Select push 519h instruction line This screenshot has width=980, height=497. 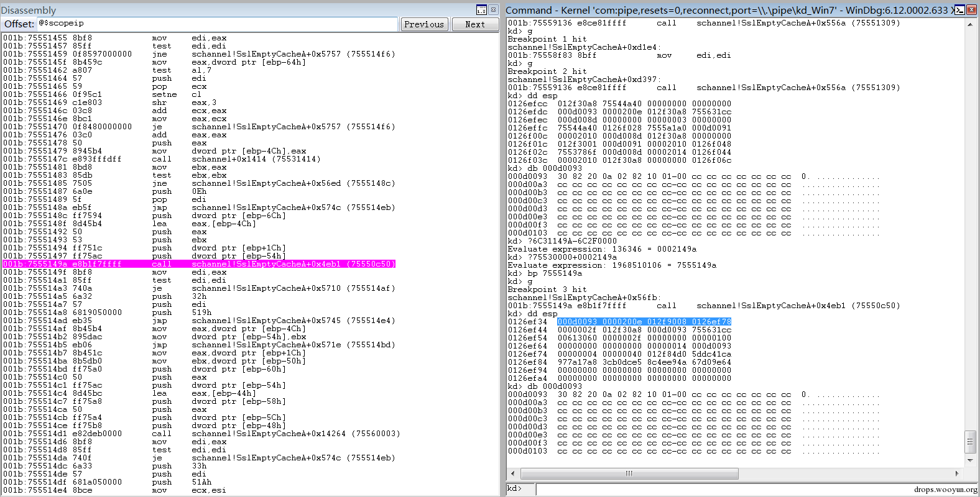tap(108, 312)
